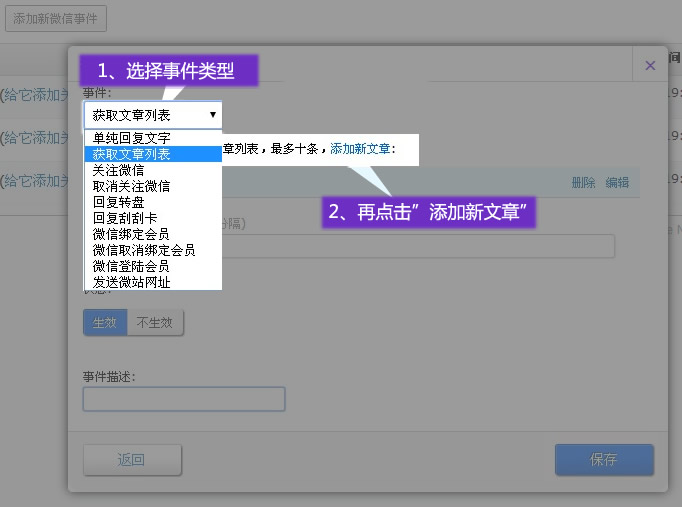Focus the 事件描述 text field
The height and width of the screenshot is (507, 682).
coord(184,399)
